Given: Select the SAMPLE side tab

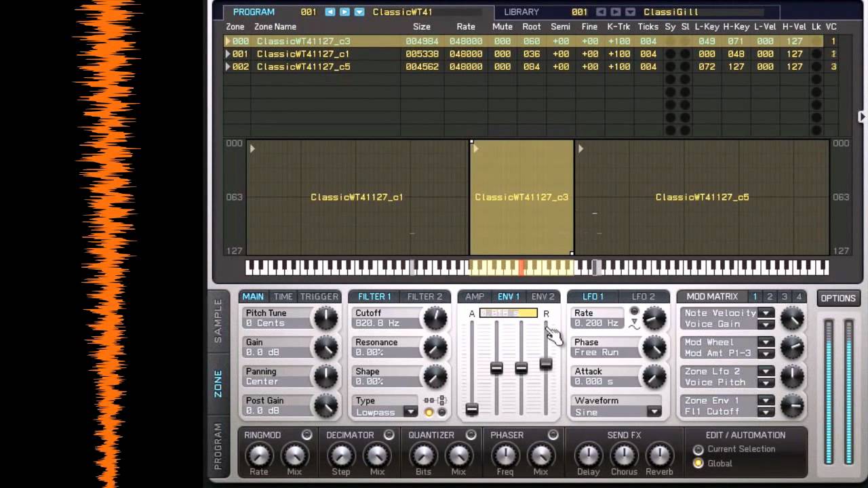Looking at the screenshot, I should pyautogui.click(x=218, y=321).
